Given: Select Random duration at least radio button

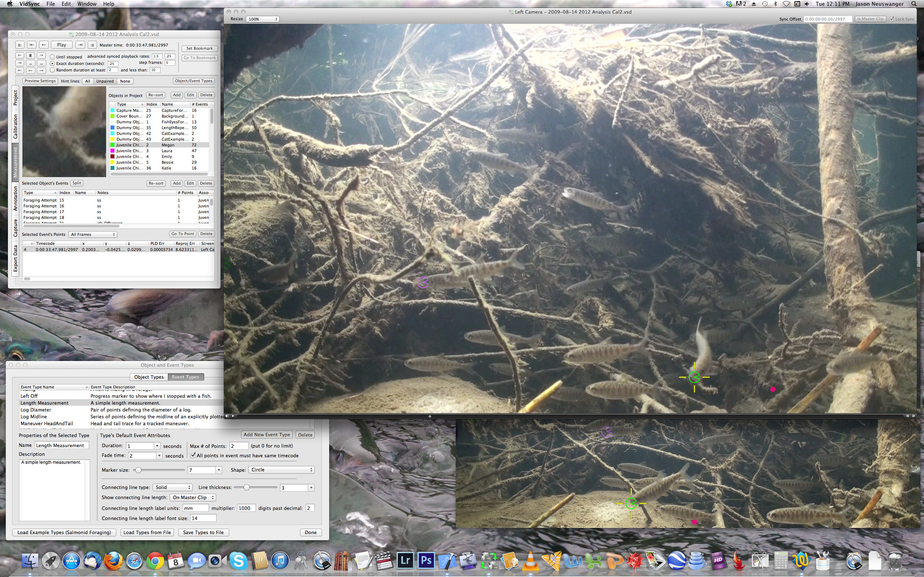Looking at the screenshot, I should 52,70.
